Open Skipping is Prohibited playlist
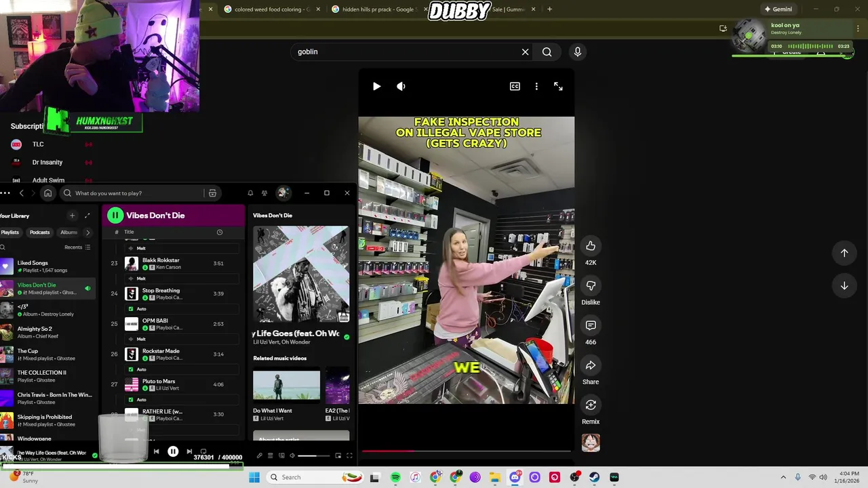Viewport: 868px width, 488px height. click(x=47, y=420)
